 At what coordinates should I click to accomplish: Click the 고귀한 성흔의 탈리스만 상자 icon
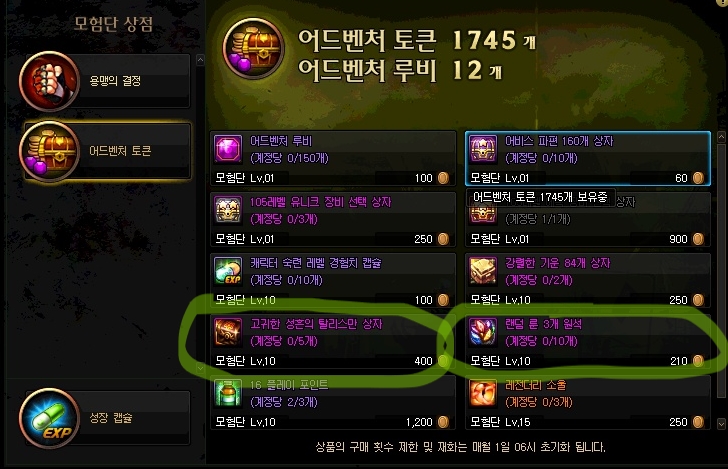(228, 332)
